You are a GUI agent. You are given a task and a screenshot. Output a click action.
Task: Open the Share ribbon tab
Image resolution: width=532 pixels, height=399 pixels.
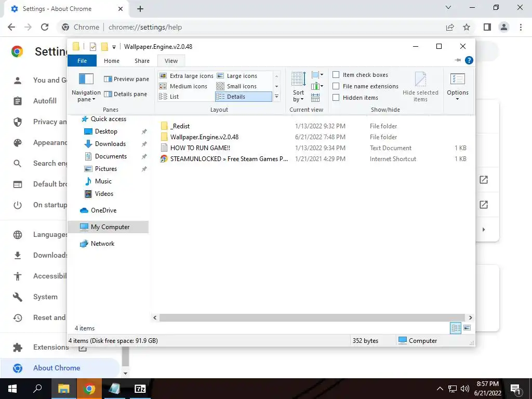point(142,61)
